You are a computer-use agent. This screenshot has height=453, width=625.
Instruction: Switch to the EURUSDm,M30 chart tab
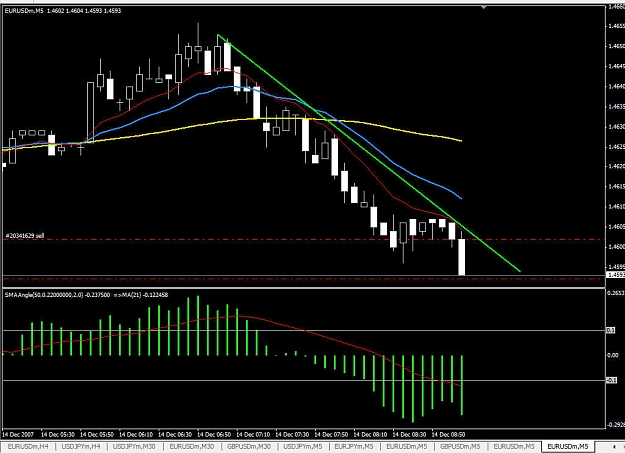coord(192,447)
